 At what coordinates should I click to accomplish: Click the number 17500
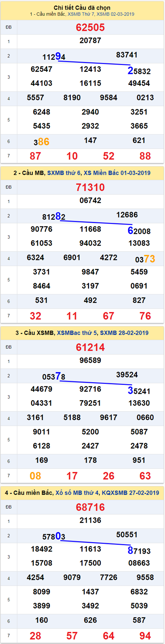[x=90, y=563]
